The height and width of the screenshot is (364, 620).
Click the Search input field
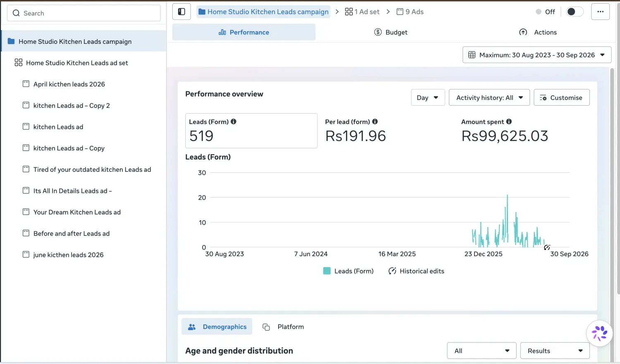[84, 13]
